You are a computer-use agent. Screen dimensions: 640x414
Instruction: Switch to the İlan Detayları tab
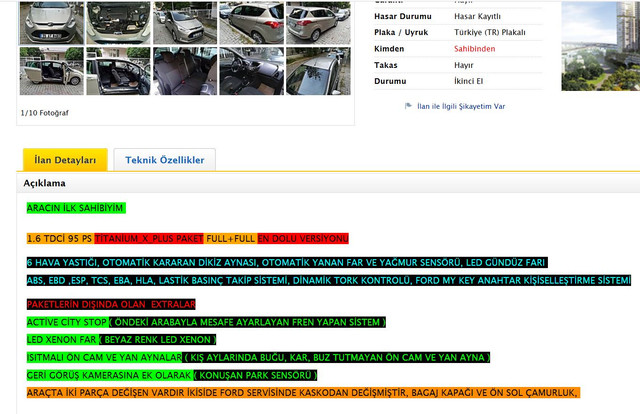coord(65,160)
